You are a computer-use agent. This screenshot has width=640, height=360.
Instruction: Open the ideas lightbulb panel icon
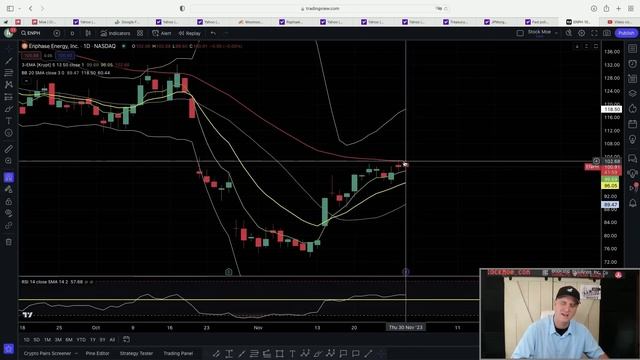click(x=632, y=139)
